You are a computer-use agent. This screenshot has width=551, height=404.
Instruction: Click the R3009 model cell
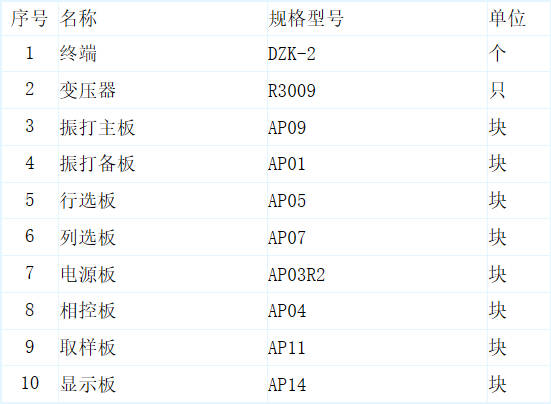(377, 91)
